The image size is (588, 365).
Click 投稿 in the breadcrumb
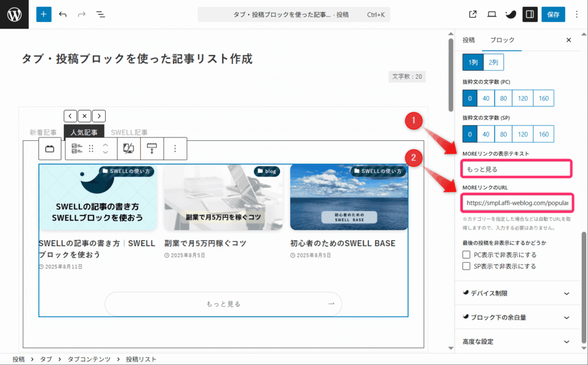pos(18,359)
